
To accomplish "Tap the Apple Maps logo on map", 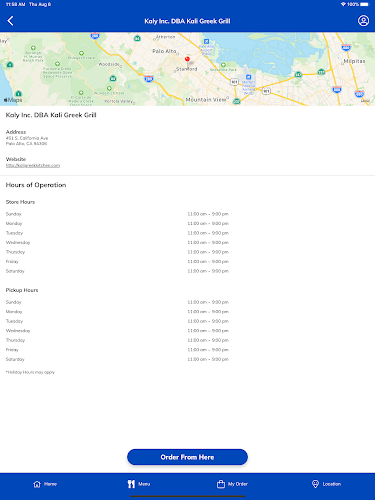I will pyautogui.click(x=13, y=100).
